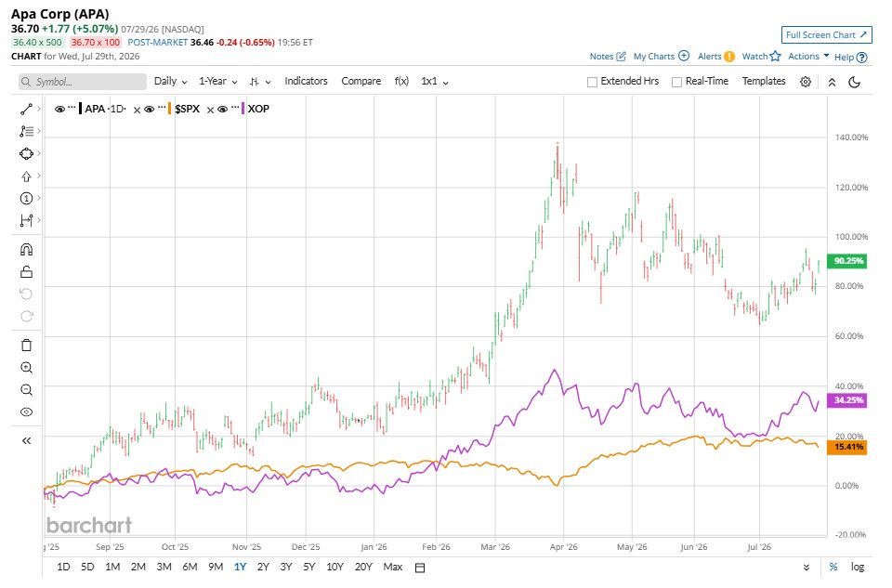Hide the XOP comparison series
892x588 pixels.
222,110
